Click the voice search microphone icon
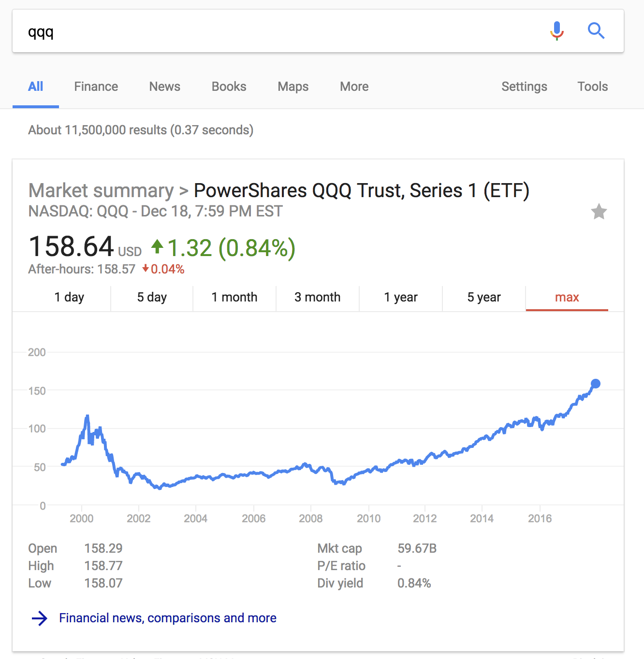 coord(557,31)
